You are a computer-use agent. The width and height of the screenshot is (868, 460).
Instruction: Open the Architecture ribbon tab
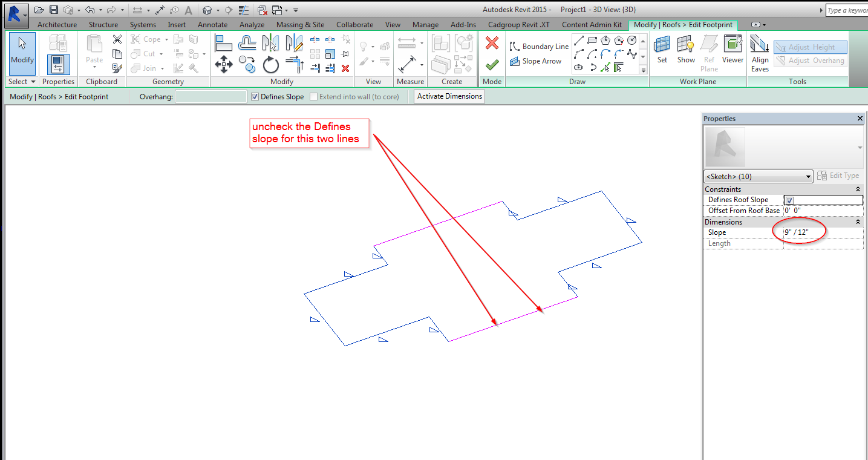[57, 25]
